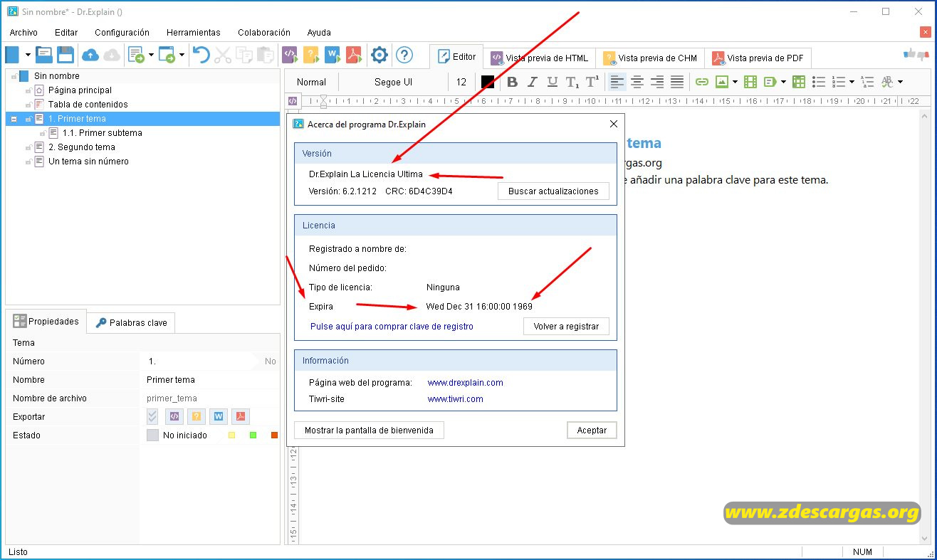Apply subscript formatting

point(572,82)
